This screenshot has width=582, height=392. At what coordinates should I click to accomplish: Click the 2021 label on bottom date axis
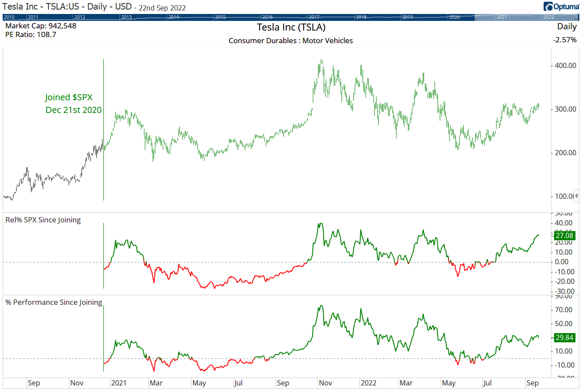[x=119, y=383]
